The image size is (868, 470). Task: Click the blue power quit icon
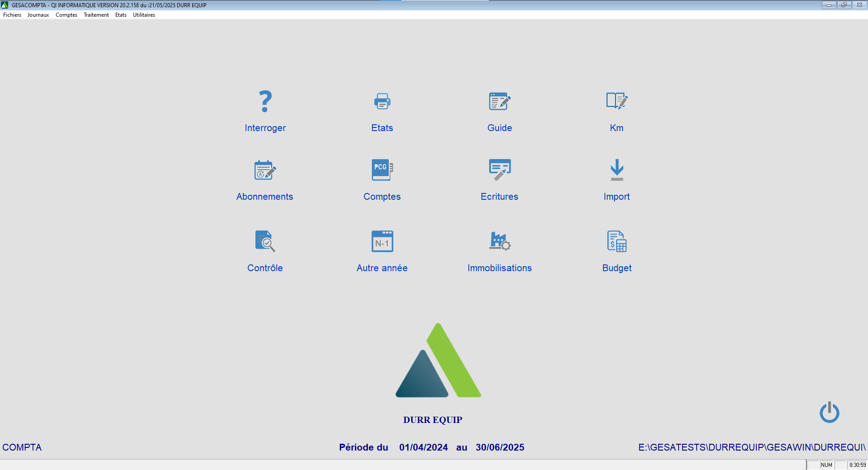830,412
